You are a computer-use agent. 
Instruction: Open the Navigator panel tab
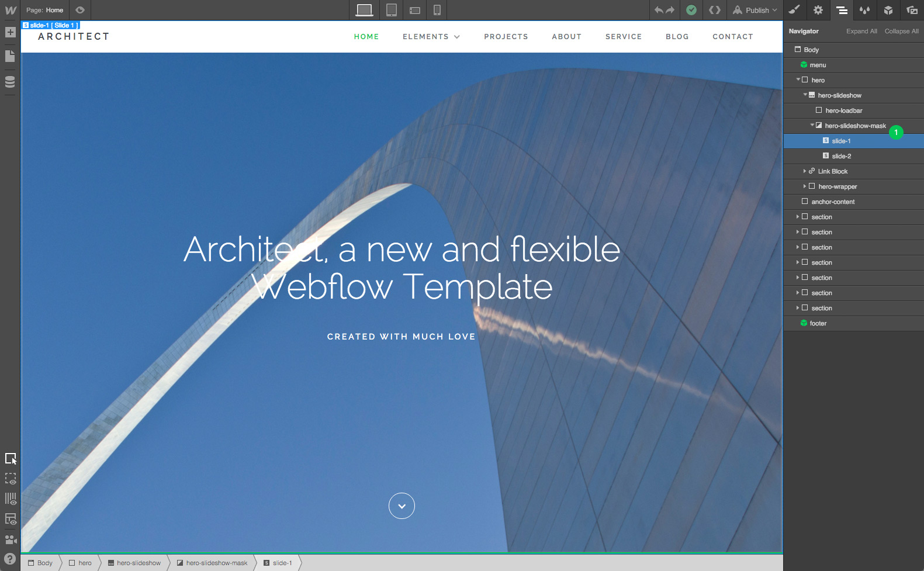tap(842, 10)
